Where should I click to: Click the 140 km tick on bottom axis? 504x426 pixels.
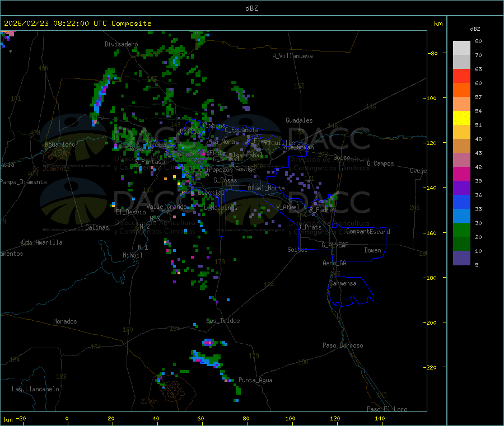coord(380,418)
